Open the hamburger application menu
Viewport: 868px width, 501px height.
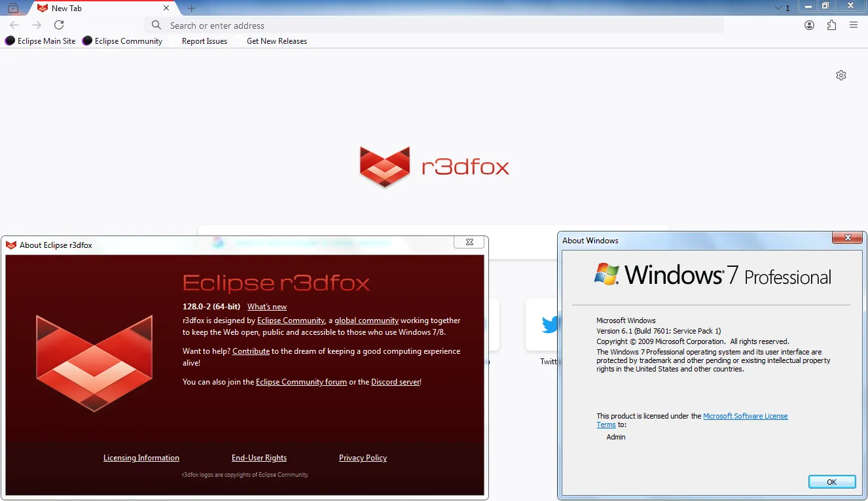(854, 25)
